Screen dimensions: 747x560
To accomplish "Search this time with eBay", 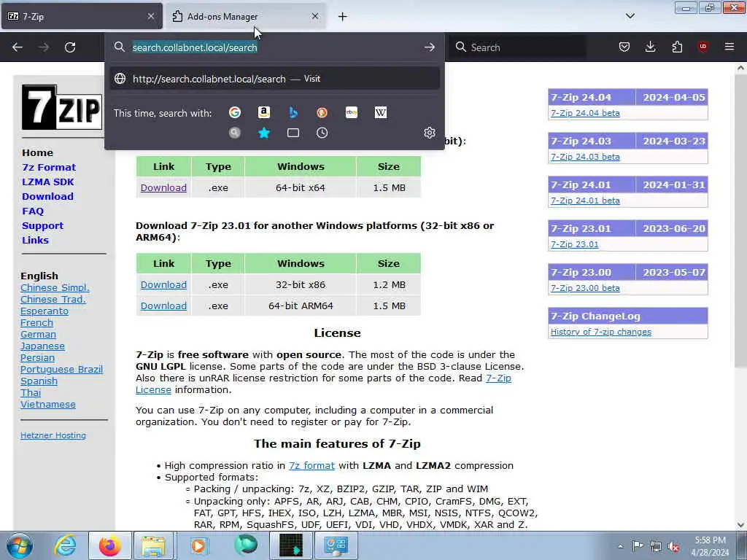I will (352, 112).
